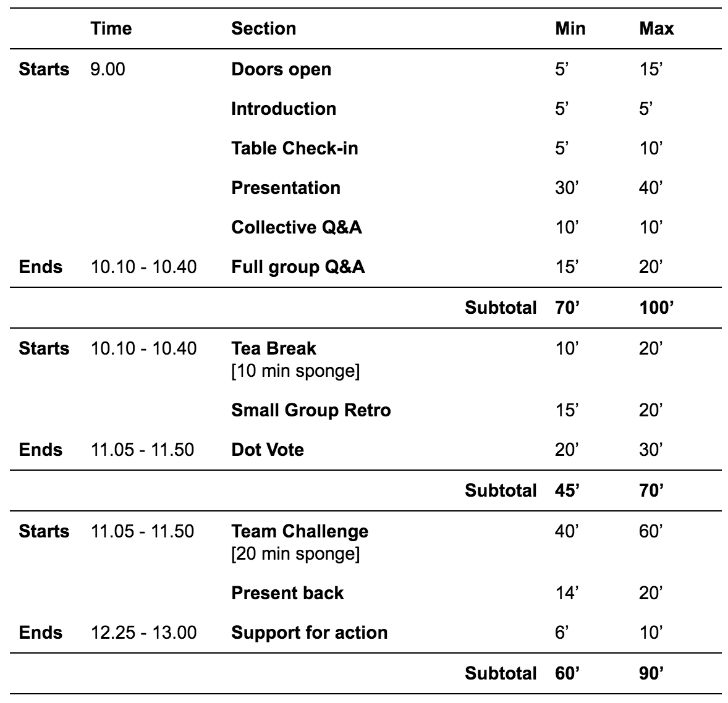728x703 pixels.
Task: Select the Tea Break section title
Action: tap(274, 348)
